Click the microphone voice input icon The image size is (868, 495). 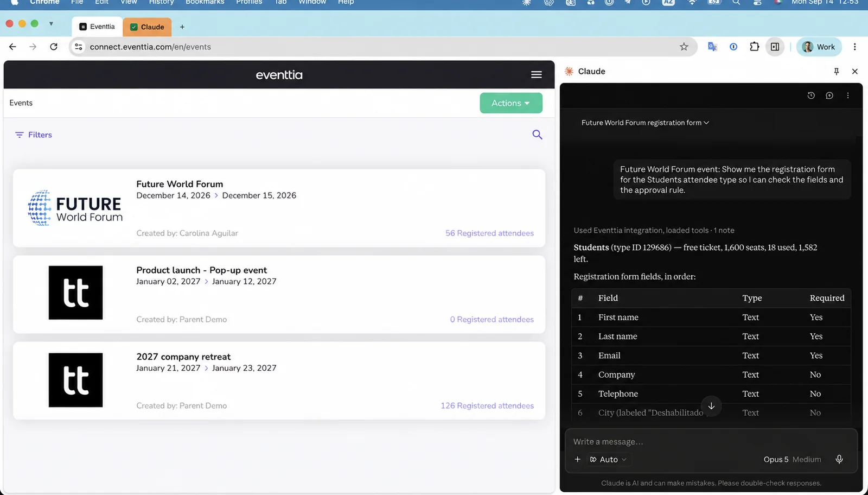click(839, 459)
